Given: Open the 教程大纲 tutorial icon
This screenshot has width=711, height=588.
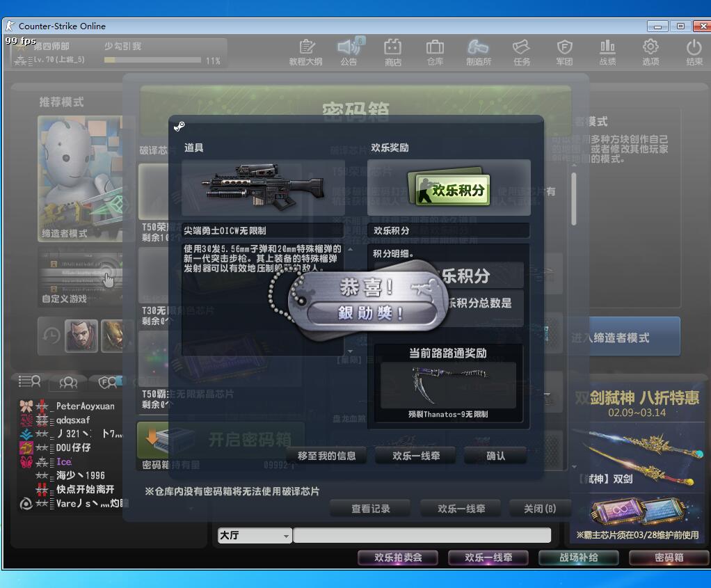Looking at the screenshot, I should [x=306, y=53].
